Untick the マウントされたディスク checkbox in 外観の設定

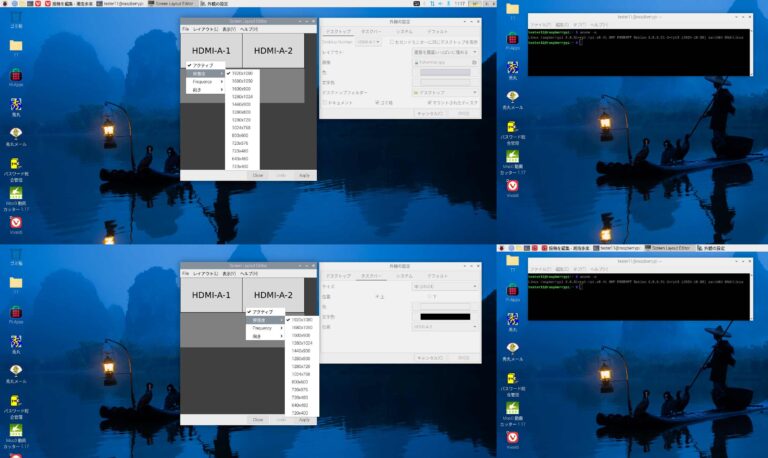click(429, 102)
